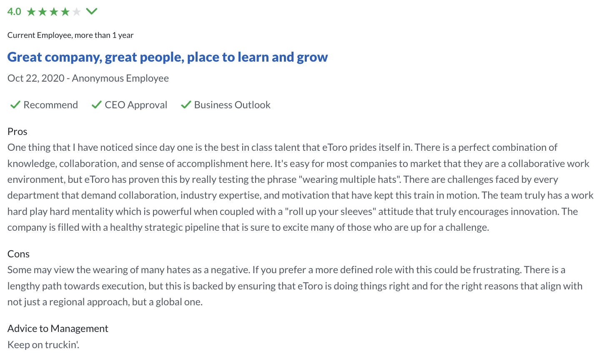The height and width of the screenshot is (364, 607).
Task: Click the 'Keep on truckin'' advice text
Action: 43,345
